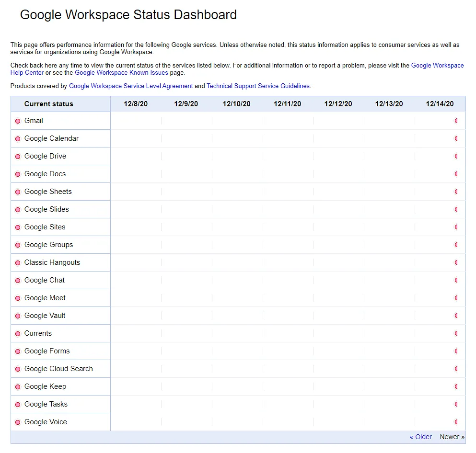
Task: Click the 12/14/20 outage icon for Google Docs
Action: [x=456, y=174]
